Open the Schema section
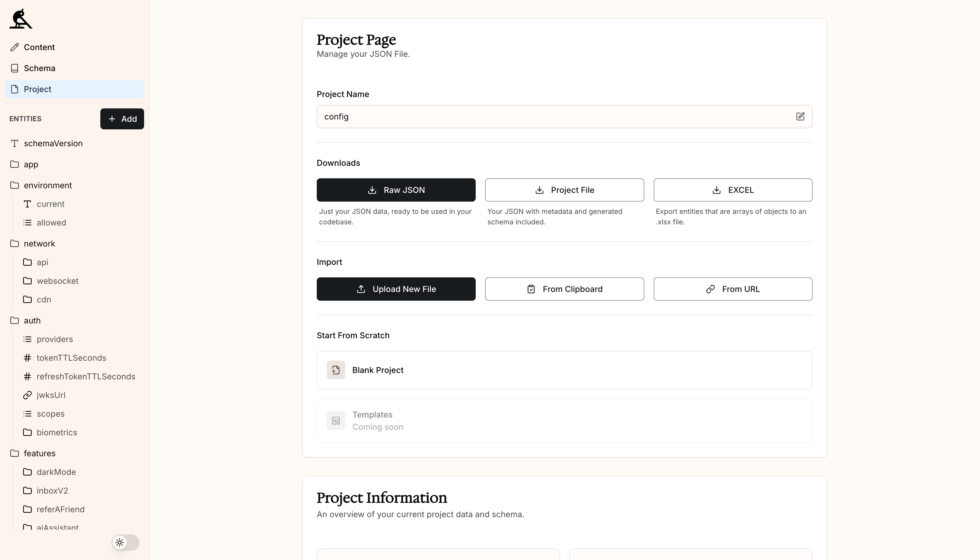This screenshot has height=560, width=980. click(x=40, y=68)
